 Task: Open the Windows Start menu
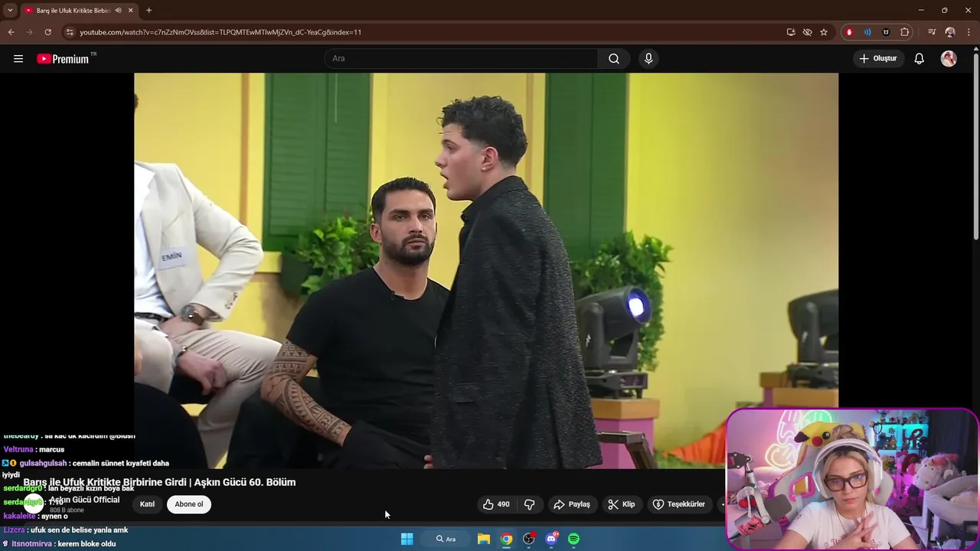coord(407,539)
